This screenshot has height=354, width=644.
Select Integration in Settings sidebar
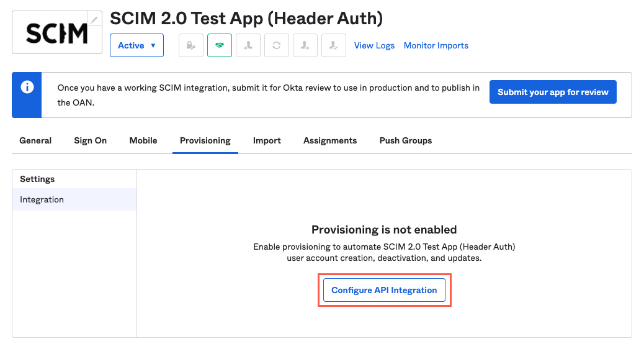pos(74,199)
